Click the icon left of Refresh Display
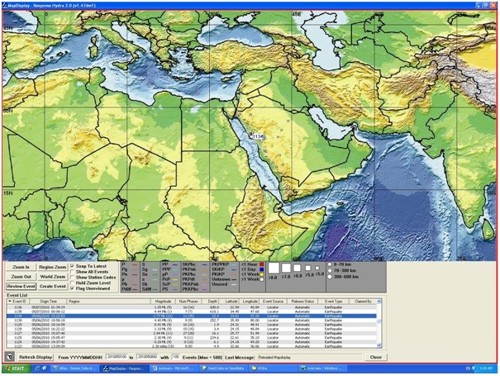 click(10, 357)
